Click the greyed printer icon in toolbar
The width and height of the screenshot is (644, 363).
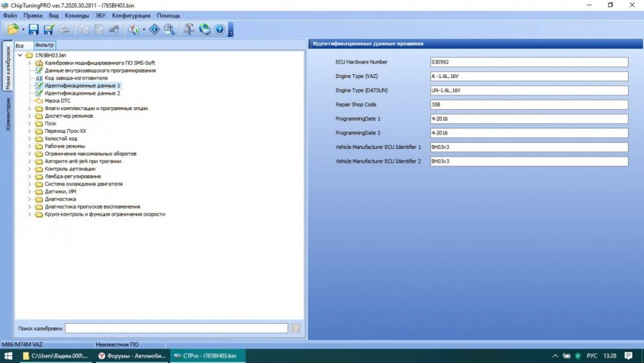tap(64, 29)
